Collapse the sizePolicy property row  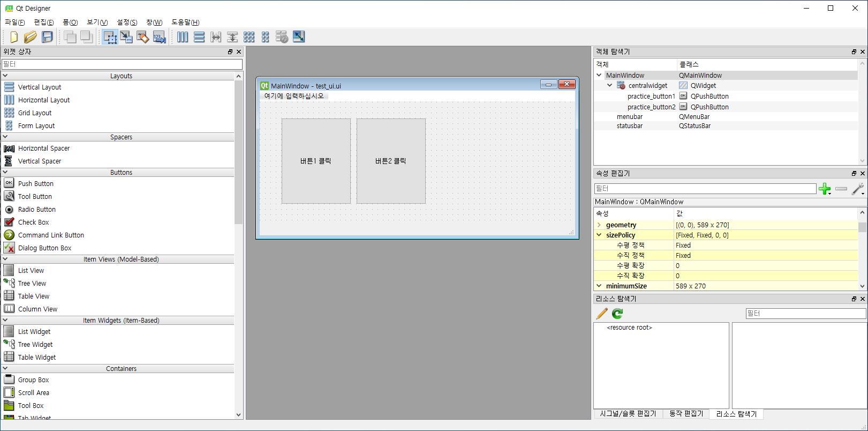click(599, 235)
